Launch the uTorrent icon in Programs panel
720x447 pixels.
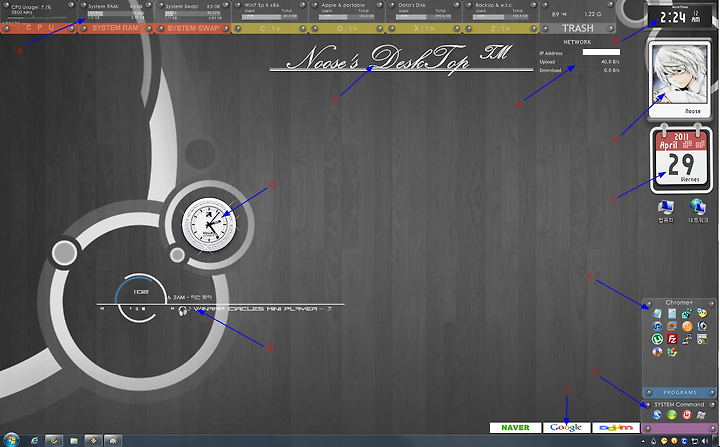click(x=657, y=339)
